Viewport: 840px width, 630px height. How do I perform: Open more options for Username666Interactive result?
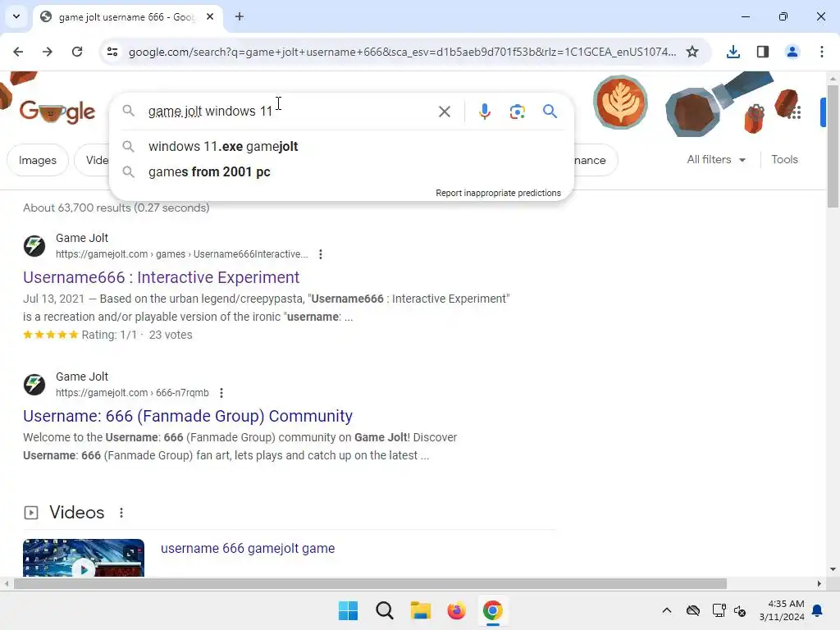pos(321,254)
